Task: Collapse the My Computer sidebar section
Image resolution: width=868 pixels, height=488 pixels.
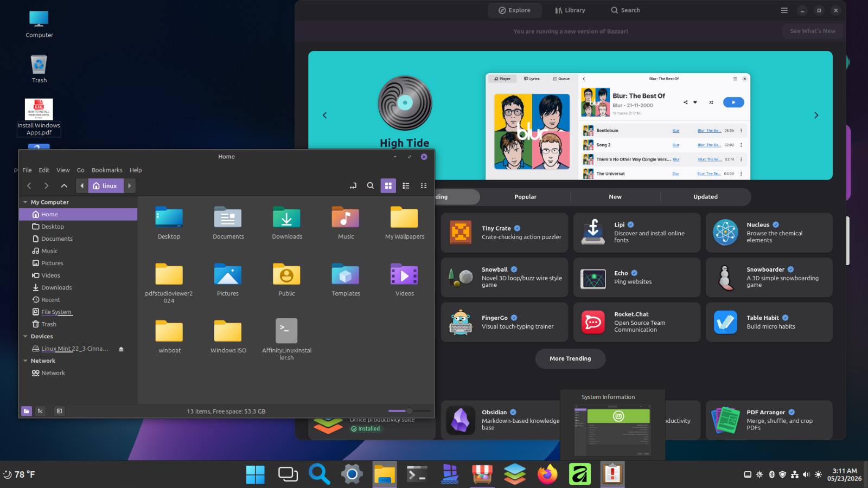Action: pos(25,202)
